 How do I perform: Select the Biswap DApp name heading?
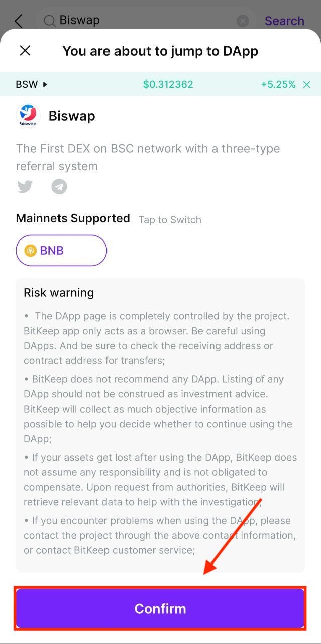pos(72,116)
